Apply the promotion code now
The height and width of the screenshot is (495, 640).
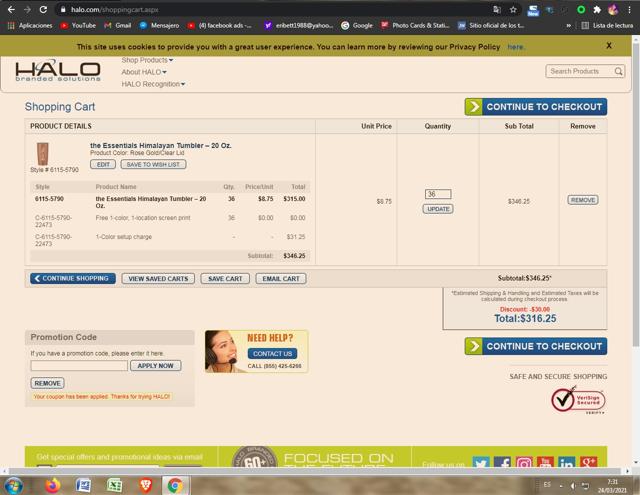[x=156, y=366]
